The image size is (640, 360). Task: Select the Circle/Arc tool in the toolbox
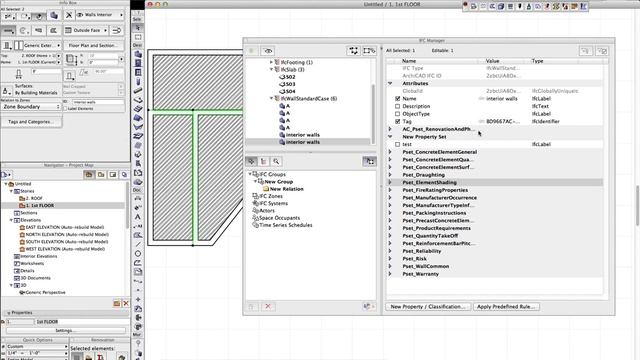(138, 253)
